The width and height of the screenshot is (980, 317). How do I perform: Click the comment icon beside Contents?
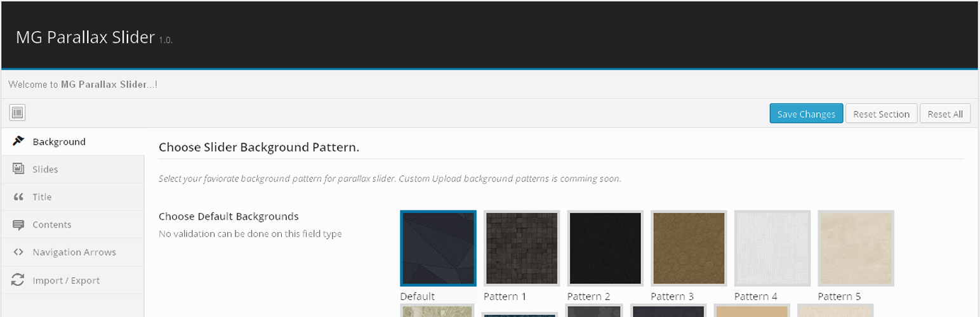pyautogui.click(x=18, y=225)
